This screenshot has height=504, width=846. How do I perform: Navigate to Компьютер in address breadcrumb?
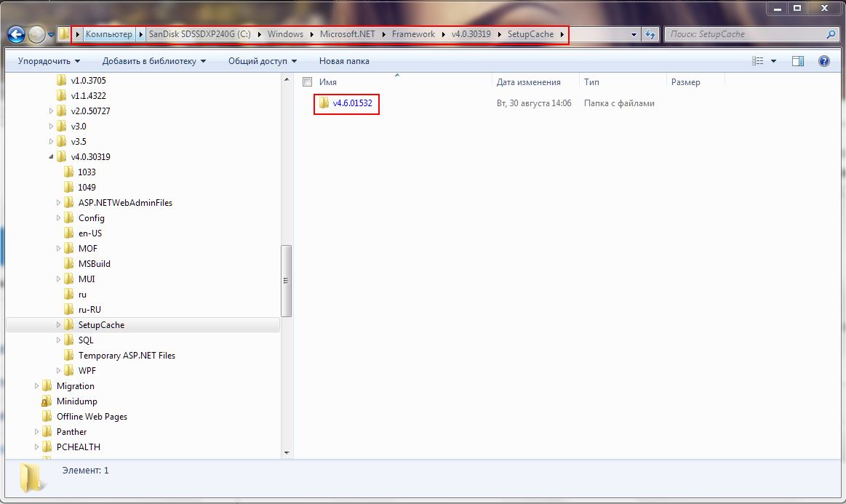coord(109,34)
